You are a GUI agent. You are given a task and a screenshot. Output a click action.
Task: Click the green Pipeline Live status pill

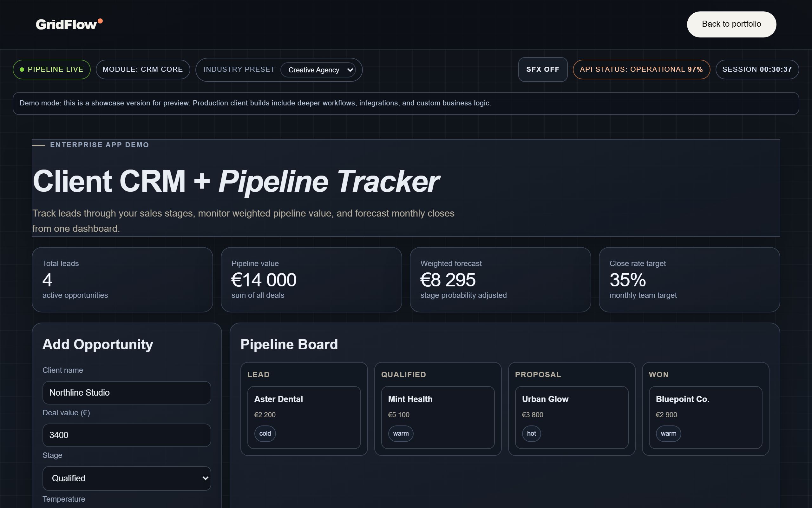52,70
